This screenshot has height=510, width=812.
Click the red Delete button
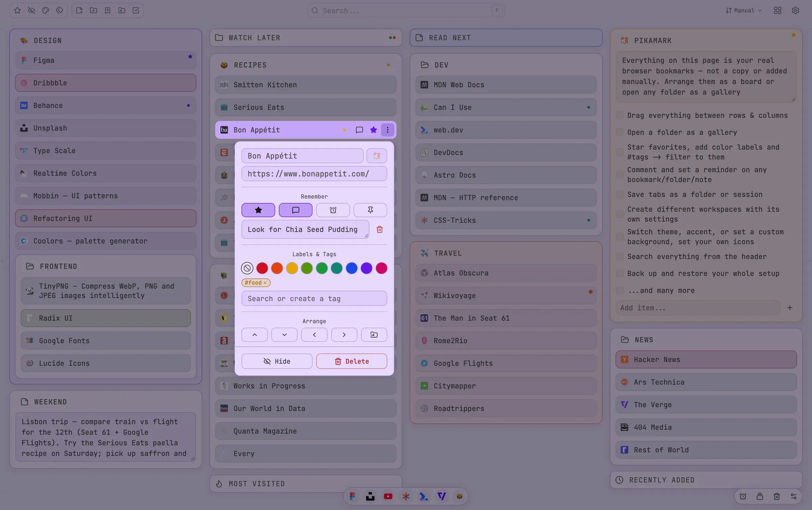[x=352, y=361]
